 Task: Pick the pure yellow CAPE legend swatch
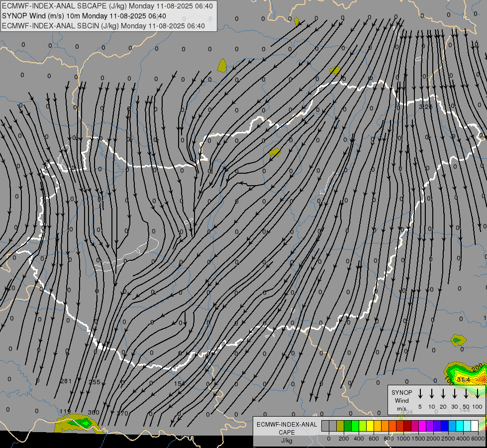pyautogui.click(x=370, y=426)
